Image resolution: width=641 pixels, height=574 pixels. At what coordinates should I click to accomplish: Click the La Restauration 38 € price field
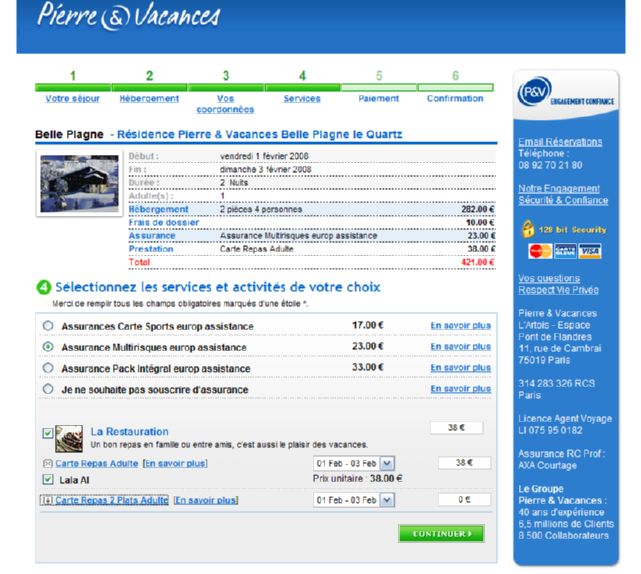click(x=456, y=428)
